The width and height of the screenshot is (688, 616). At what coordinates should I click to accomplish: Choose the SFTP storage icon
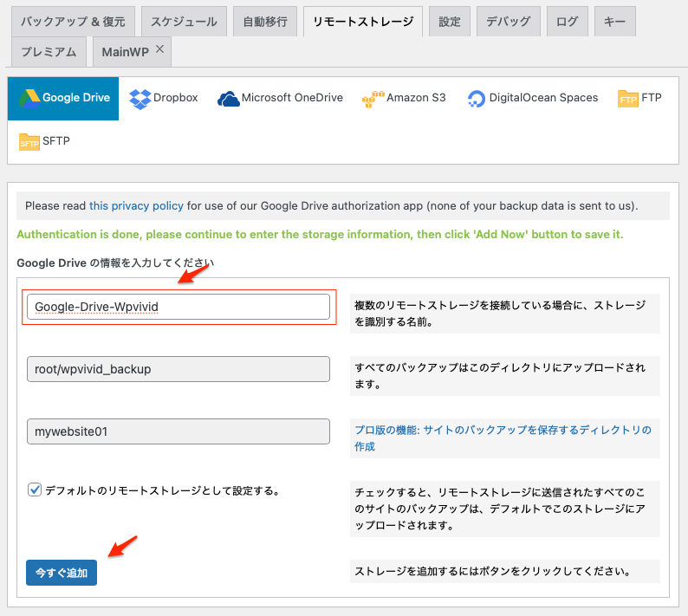(x=29, y=141)
